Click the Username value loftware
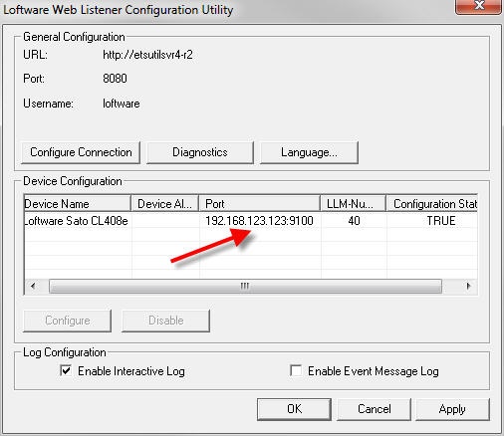The height and width of the screenshot is (436, 504). click(122, 104)
